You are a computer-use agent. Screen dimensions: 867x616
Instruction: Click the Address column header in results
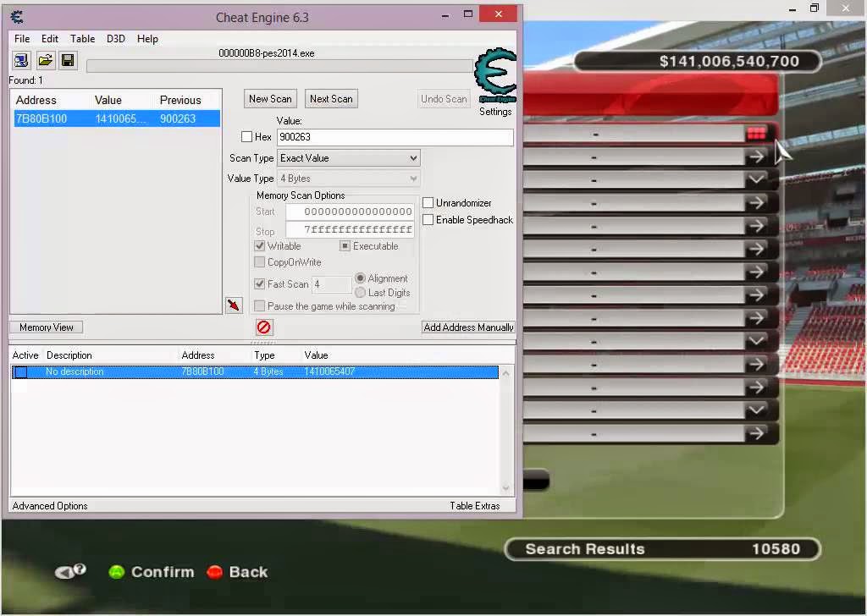36,100
